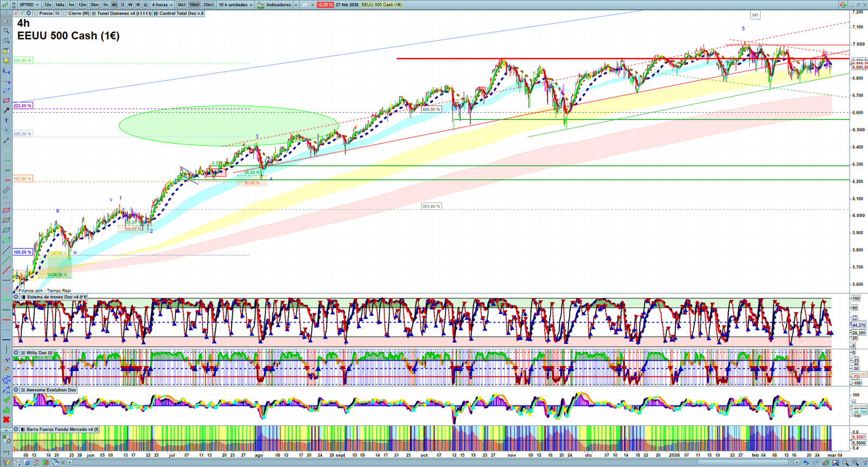Toggle the Precio checkbox
Screen dimensions: 868x467
point(36,14)
